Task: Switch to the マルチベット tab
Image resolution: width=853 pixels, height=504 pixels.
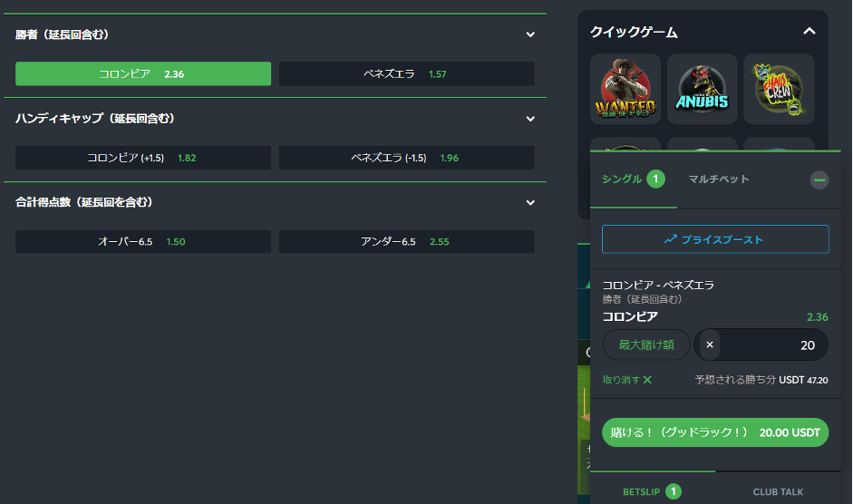Action: click(x=719, y=179)
